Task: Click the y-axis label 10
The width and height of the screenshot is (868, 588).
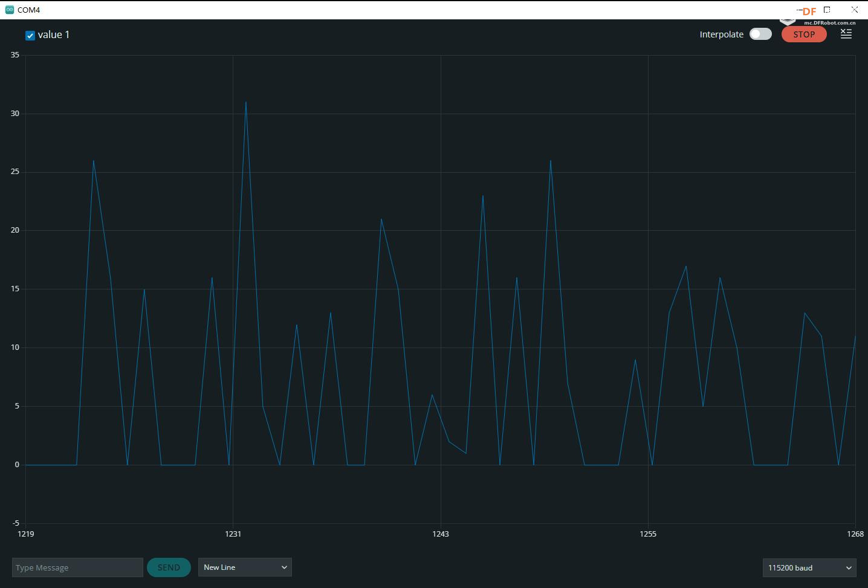Action: point(15,347)
